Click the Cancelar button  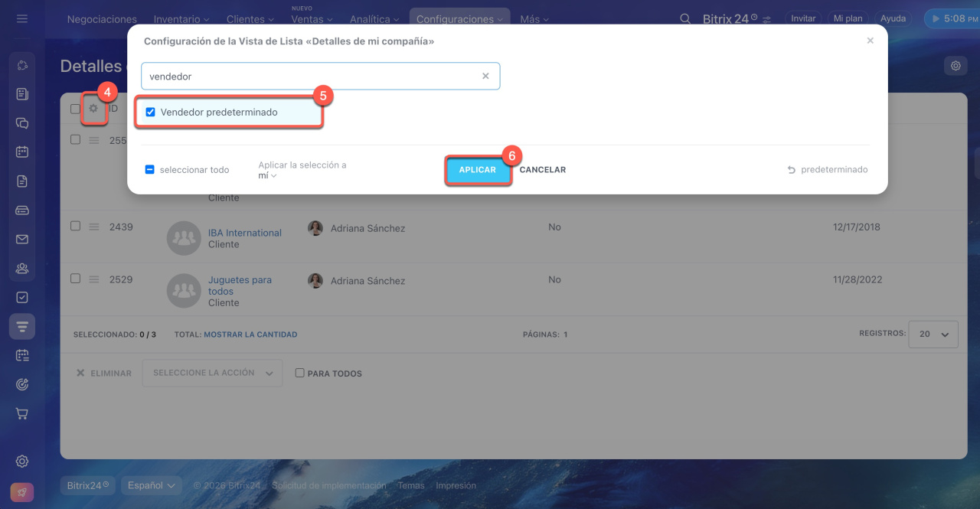(x=542, y=170)
